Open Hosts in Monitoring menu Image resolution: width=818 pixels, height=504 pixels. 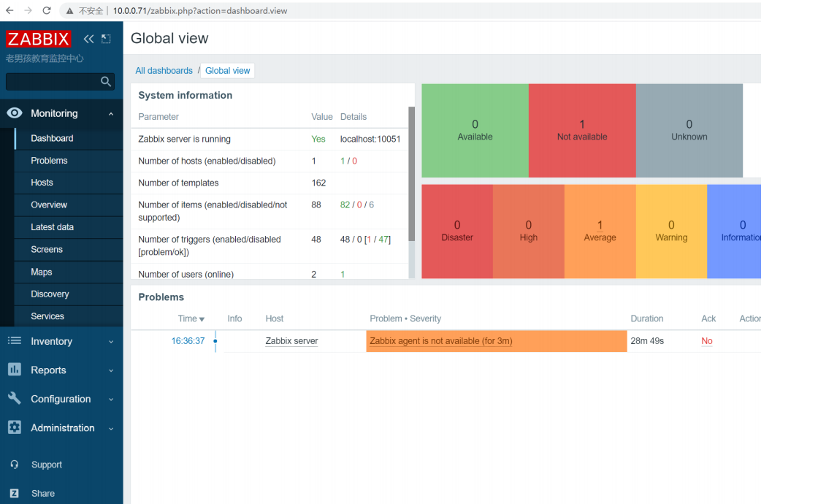[x=42, y=183]
